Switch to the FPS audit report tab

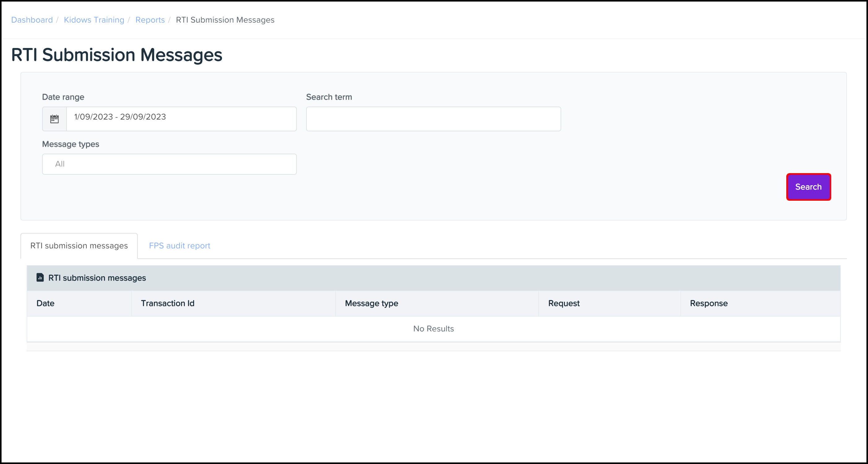pos(179,246)
